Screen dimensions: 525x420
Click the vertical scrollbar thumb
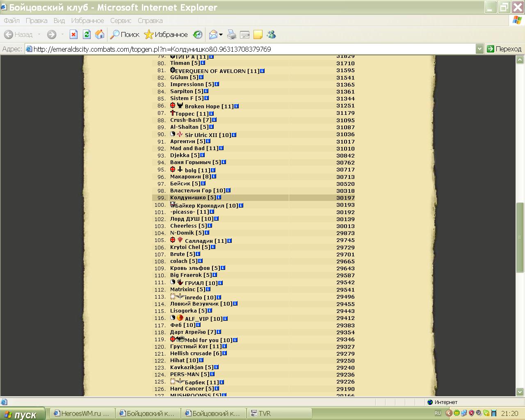coord(520,237)
